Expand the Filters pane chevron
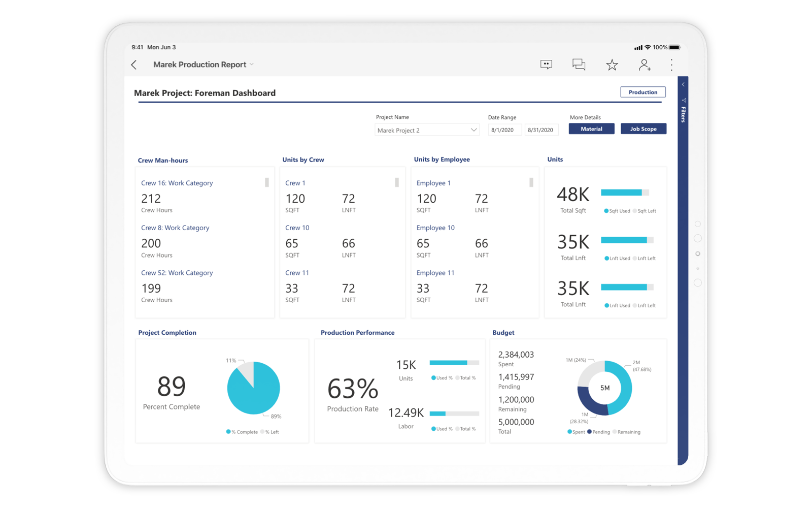The width and height of the screenshot is (812, 508). 683,84
